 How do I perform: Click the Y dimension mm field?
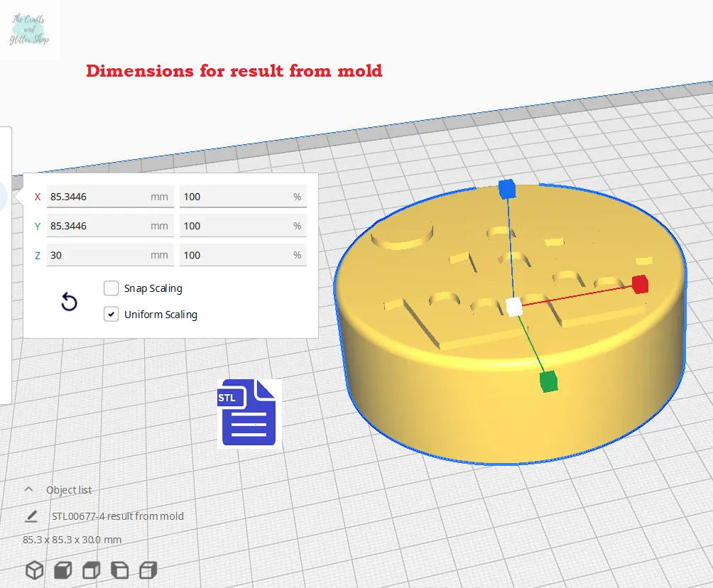(99, 226)
